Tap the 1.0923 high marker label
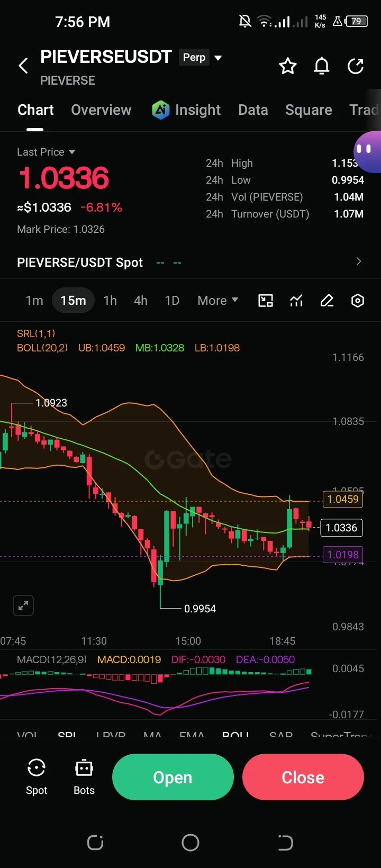The image size is (381, 868). point(51,403)
